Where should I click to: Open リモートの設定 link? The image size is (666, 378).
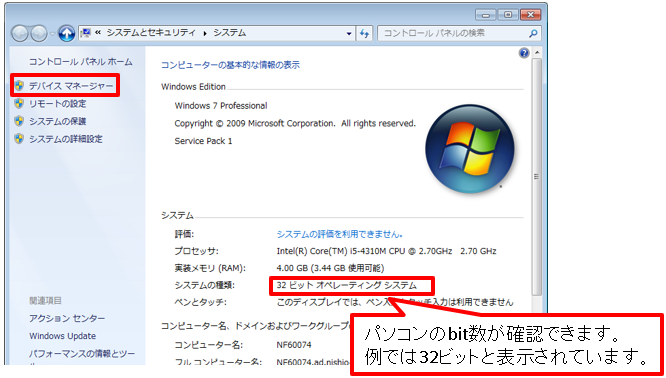(57, 104)
